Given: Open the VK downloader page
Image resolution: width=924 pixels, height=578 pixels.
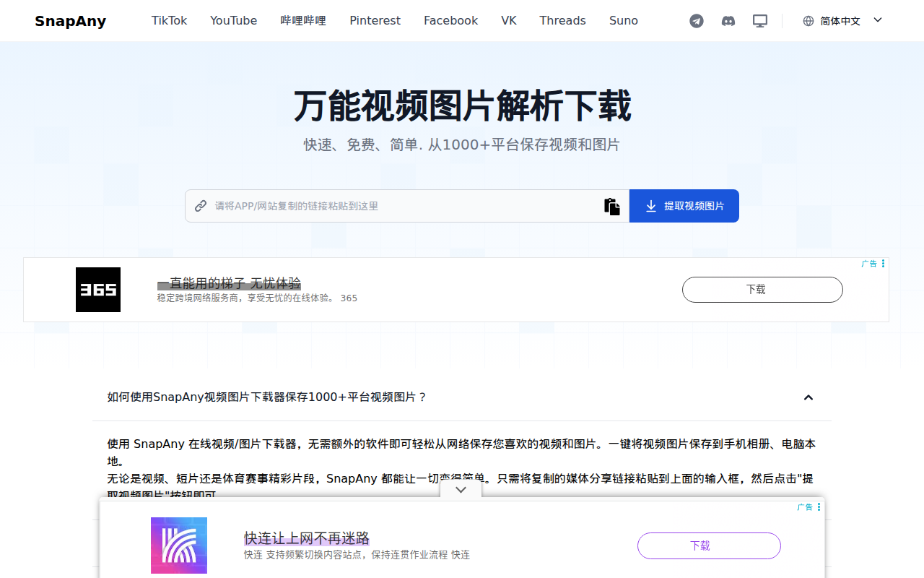Looking at the screenshot, I should (x=509, y=21).
